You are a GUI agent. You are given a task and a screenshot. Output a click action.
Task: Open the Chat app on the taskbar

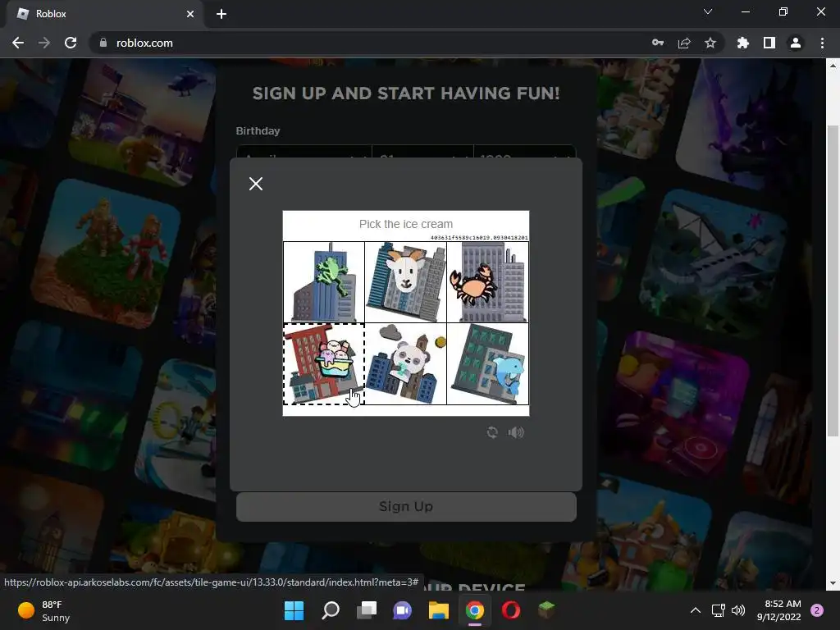402,610
